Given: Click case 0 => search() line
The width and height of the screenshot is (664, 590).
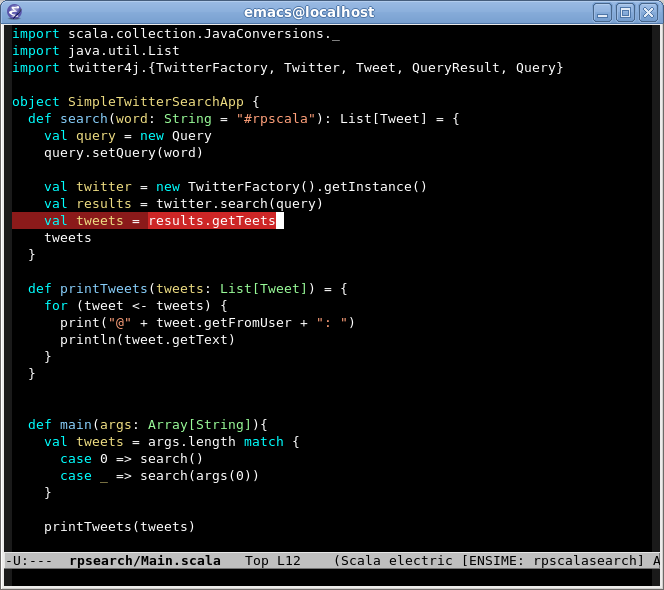Looking at the screenshot, I should pyautogui.click(x=131, y=459).
